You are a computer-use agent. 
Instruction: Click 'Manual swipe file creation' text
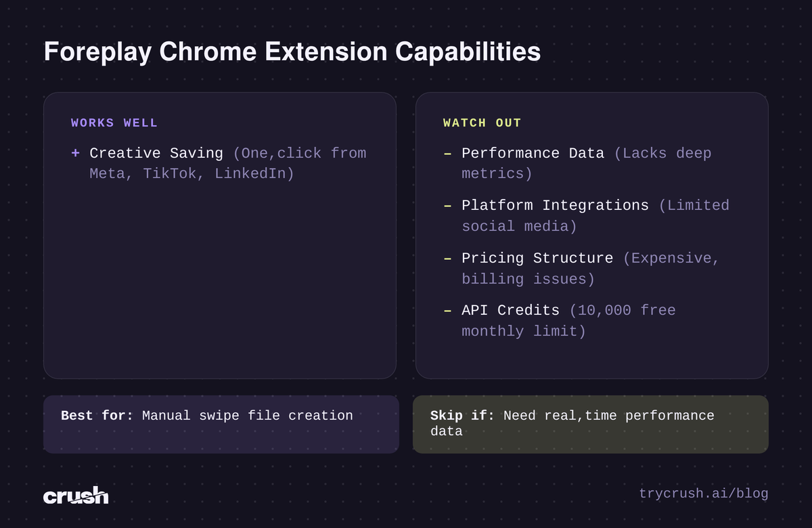(248, 416)
